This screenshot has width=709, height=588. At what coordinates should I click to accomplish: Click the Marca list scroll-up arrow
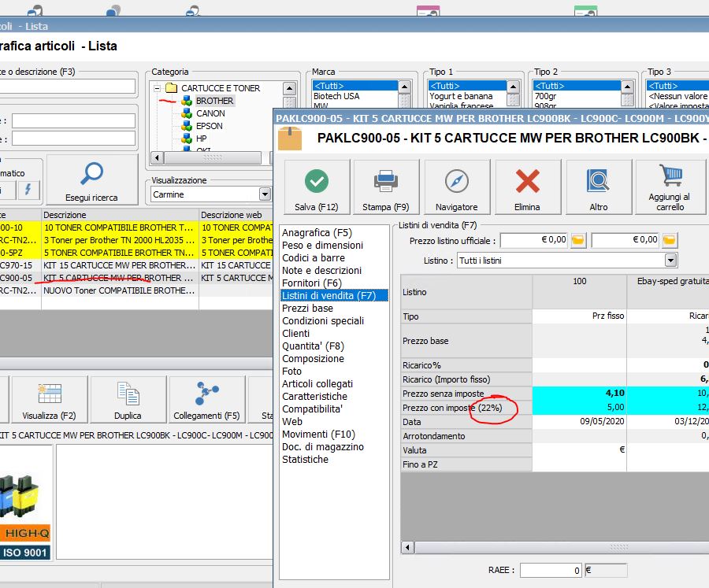(x=405, y=87)
